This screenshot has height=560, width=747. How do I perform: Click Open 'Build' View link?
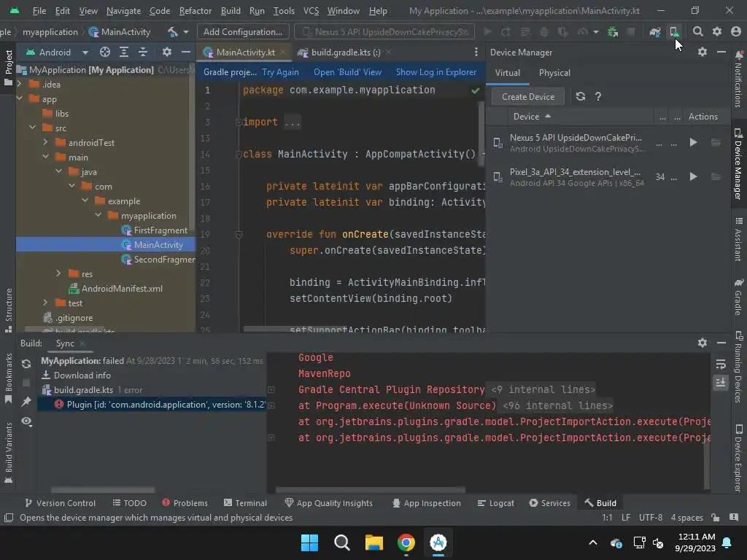(x=347, y=72)
